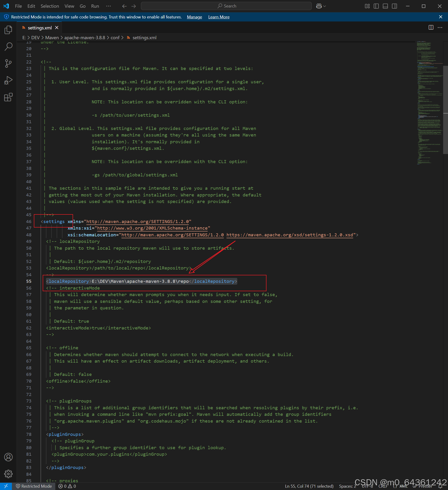Open the Accounts menu icon
448x490 pixels.
pyautogui.click(x=8, y=457)
